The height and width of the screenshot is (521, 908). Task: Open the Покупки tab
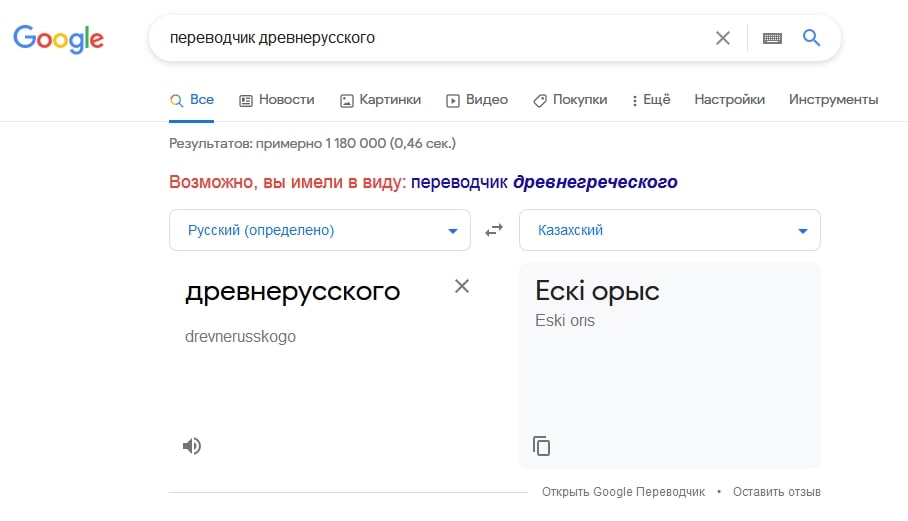click(x=570, y=100)
